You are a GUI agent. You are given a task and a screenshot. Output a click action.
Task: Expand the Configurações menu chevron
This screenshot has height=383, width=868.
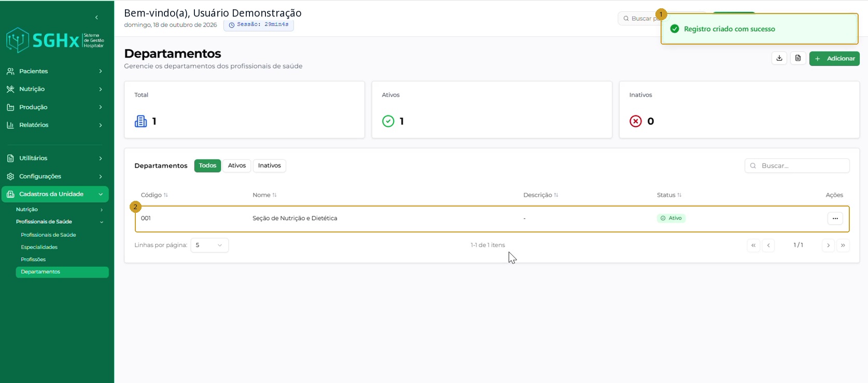pyautogui.click(x=101, y=176)
